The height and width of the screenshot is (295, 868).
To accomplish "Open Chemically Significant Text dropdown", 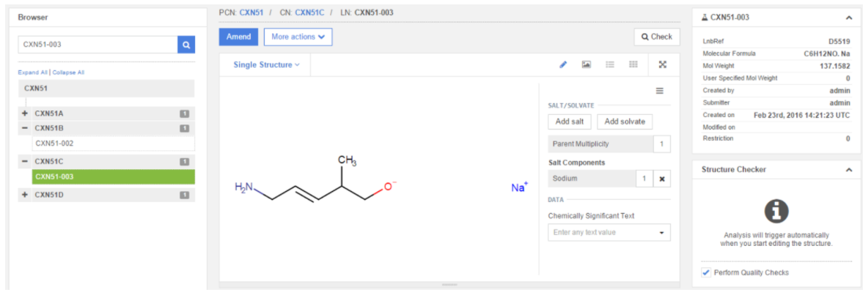I will (x=608, y=233).
